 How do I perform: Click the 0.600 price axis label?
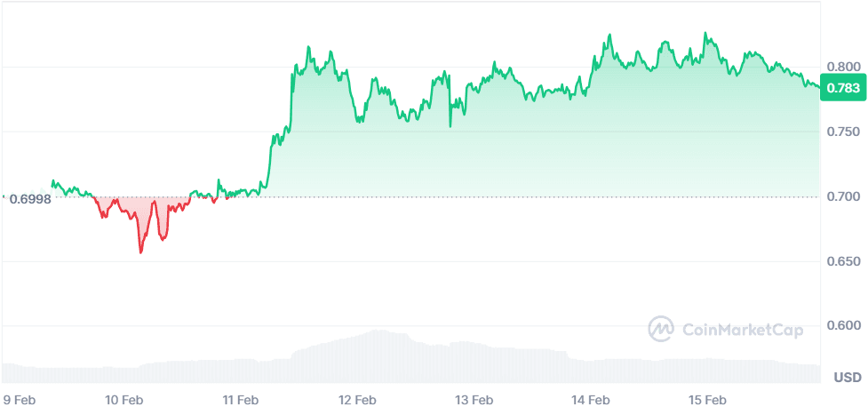click(843, 325)
